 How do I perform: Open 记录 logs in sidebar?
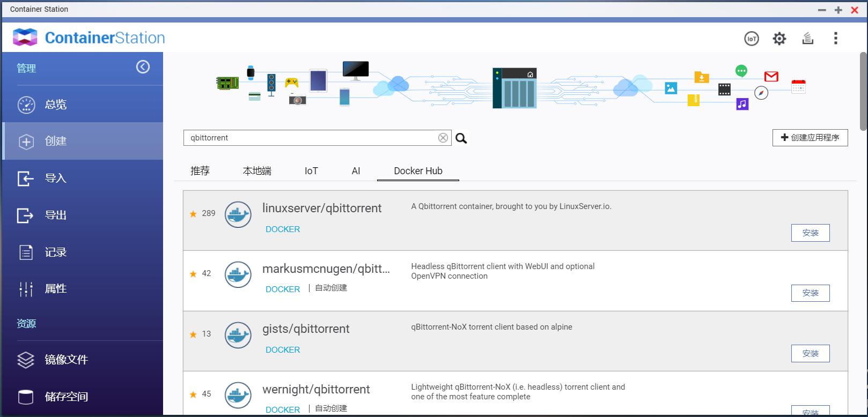(56, 252)
